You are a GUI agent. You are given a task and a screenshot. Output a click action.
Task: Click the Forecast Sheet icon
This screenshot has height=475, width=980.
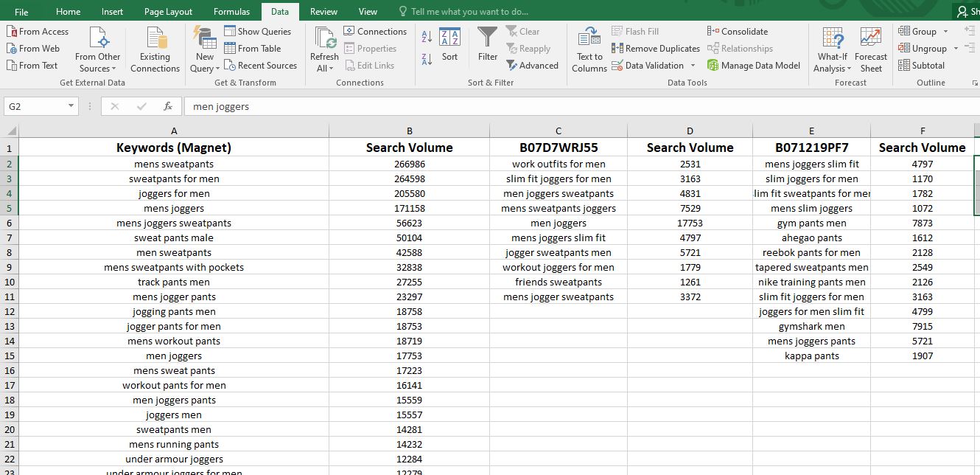pos(871,49)
